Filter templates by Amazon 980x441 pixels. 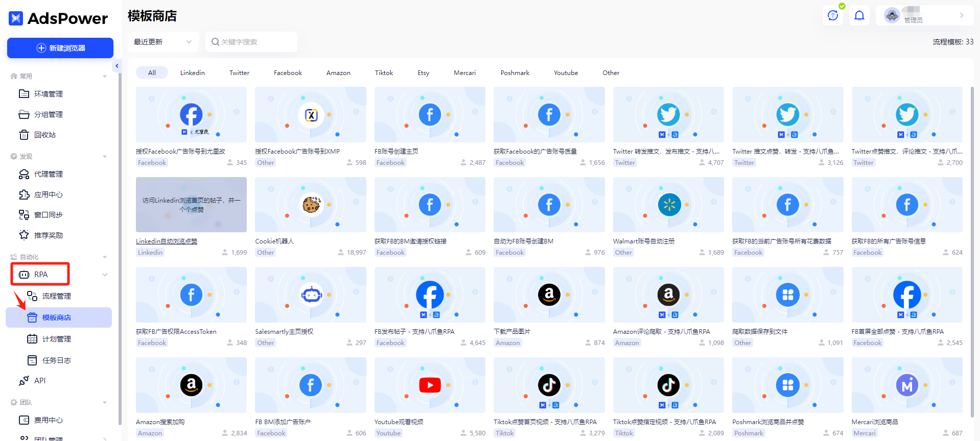pyautogui.click(x=338, y=73)
